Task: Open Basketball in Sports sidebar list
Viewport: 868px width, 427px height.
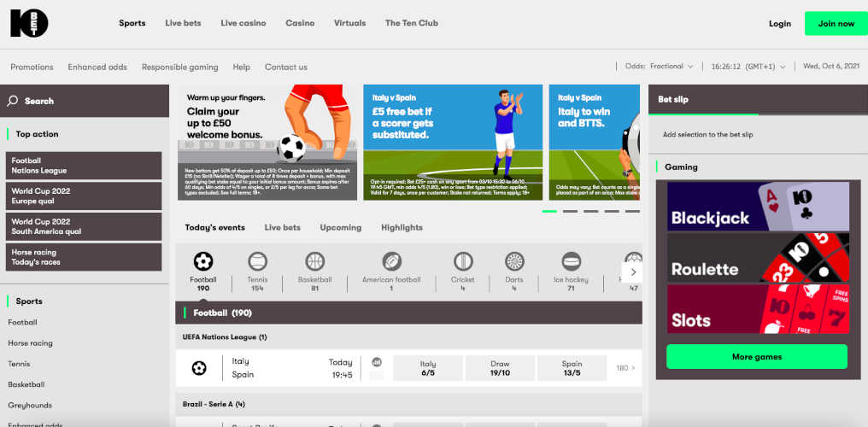Action: [x=26, y=384]
